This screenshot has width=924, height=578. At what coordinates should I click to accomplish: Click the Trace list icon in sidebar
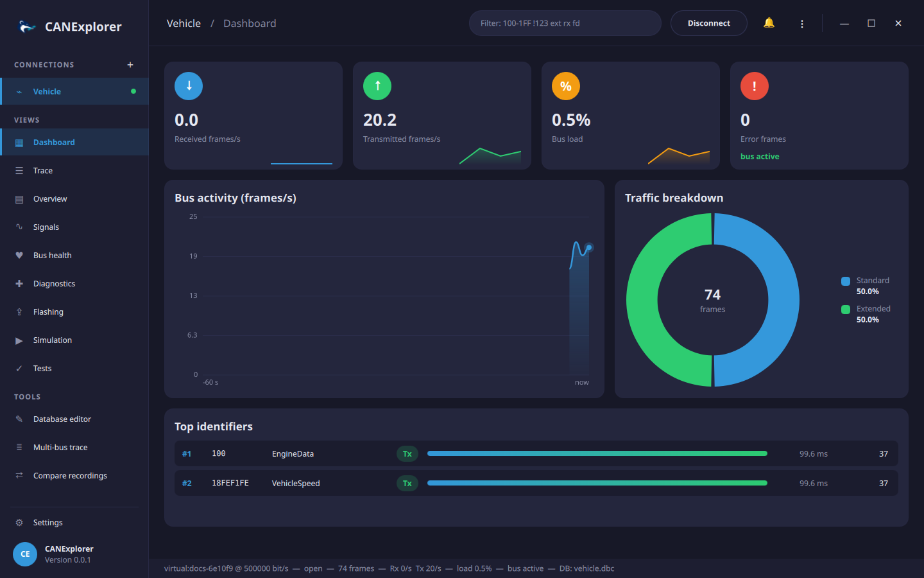click(x=19, y=171)
